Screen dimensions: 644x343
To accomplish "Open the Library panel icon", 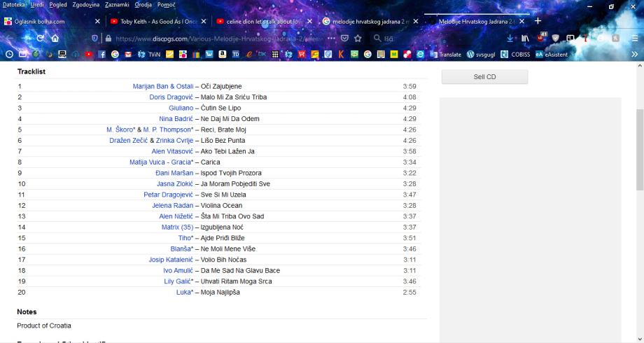I will (525, 38).
